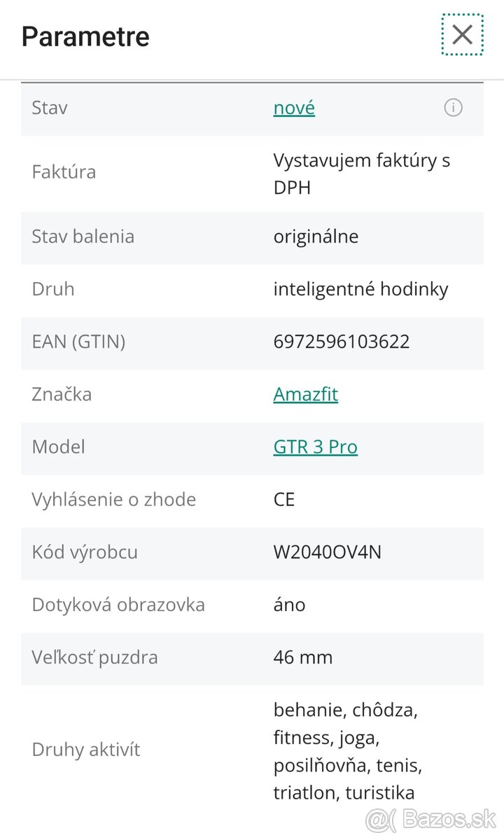This screenshot has width=504, height=840.
Task: Click the Kód výrobcu value W2040OV4N
Action: click(328, 552)
